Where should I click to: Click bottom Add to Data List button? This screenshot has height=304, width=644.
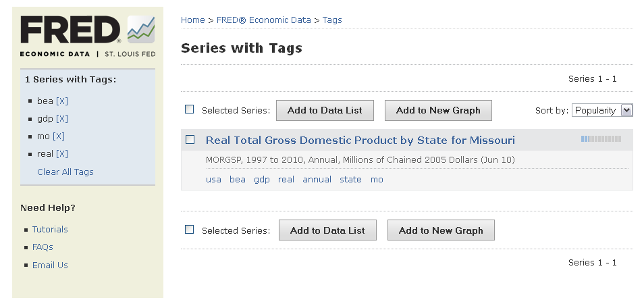click(x=327, y=230)
